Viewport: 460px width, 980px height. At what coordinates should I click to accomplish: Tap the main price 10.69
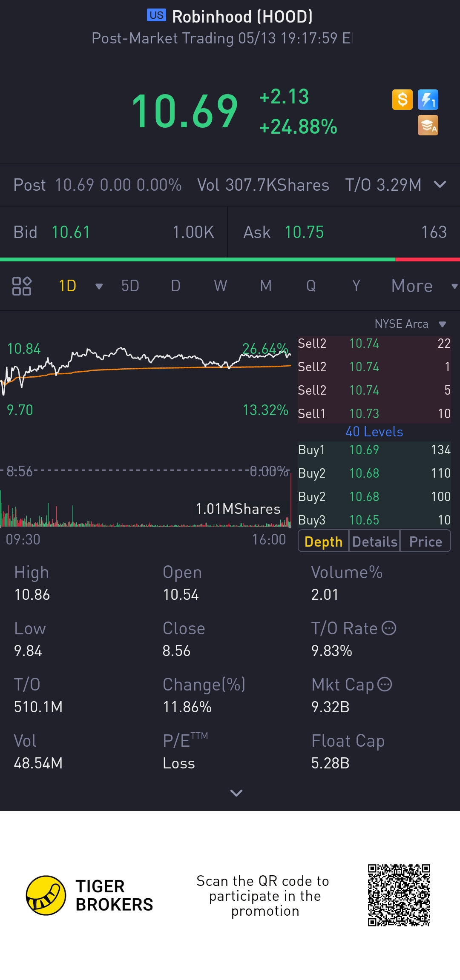[184, 111]
